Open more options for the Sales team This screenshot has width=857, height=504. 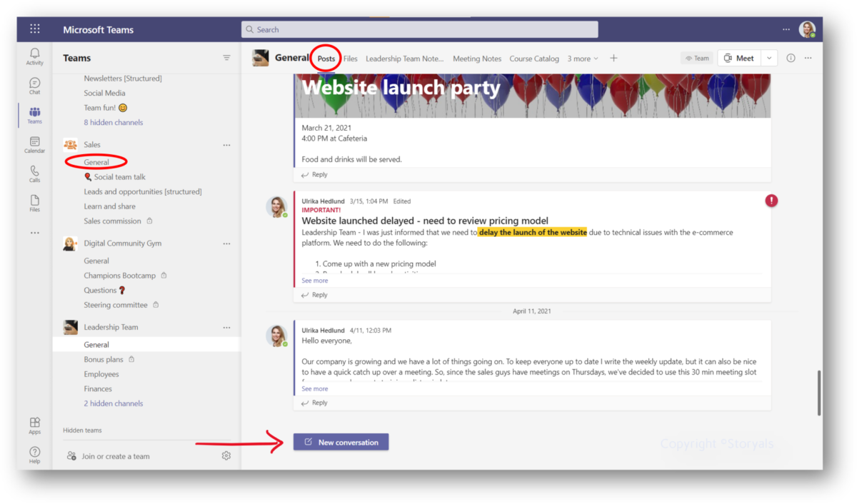point(226,144)
